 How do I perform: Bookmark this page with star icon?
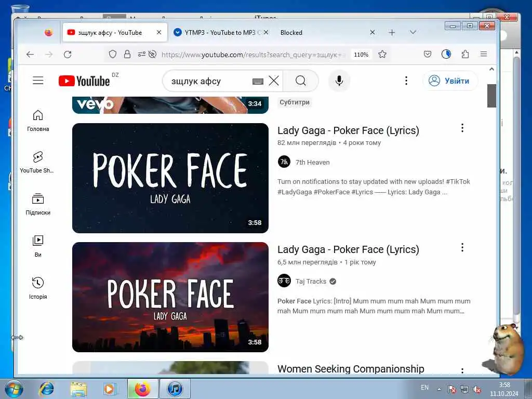382,54
